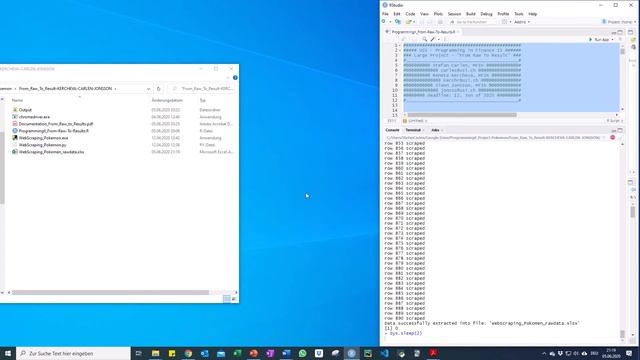Select ProgrammingII_From-Raw-To-Results.R file in Explorer
640x360 pixels.
tap(53, 131)
